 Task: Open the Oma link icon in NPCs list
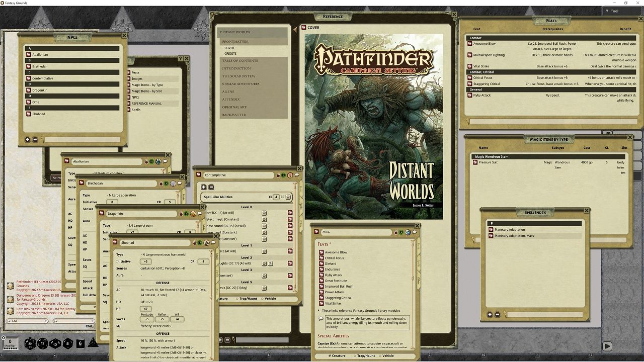[29, 102]
